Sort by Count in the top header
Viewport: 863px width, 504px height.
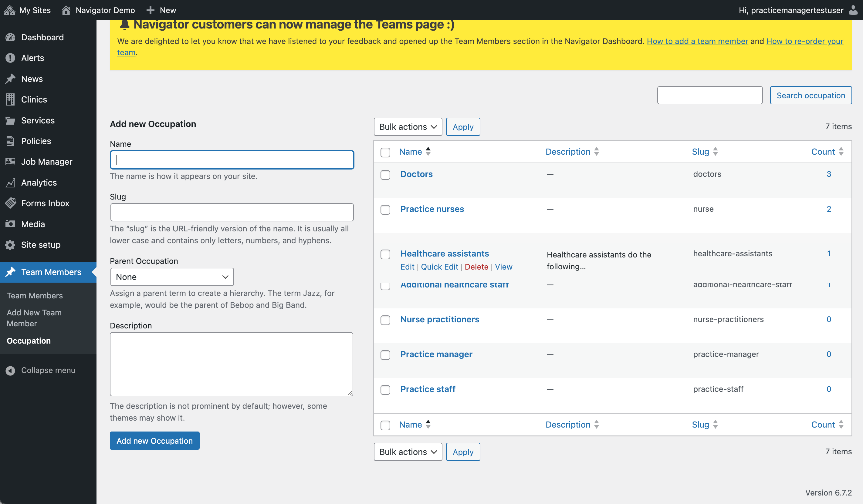(827, 152)
